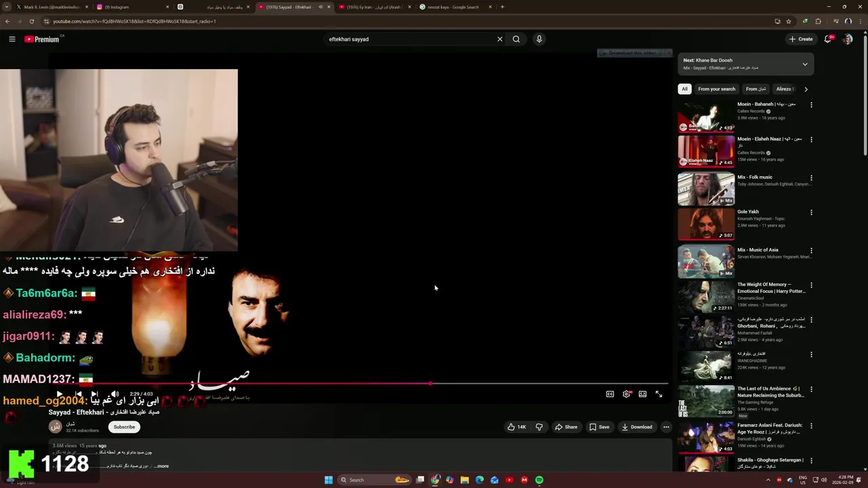
Task: Expand the Next: Khane Bar Doosh queue panel
Action: 805,64
